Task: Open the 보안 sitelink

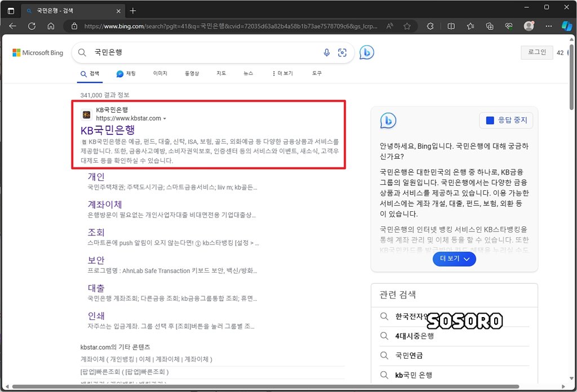Action: point(96,260)
